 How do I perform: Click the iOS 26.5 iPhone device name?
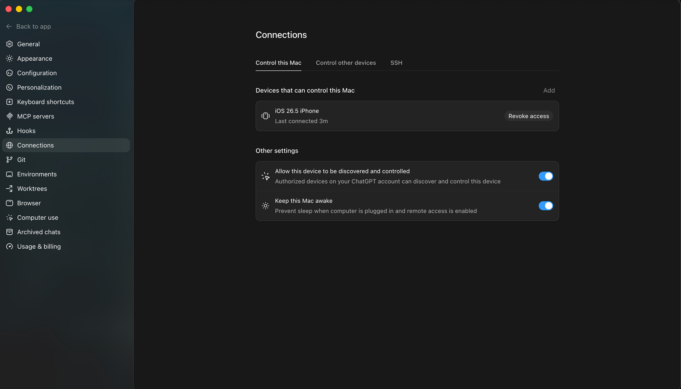point(297,111)
